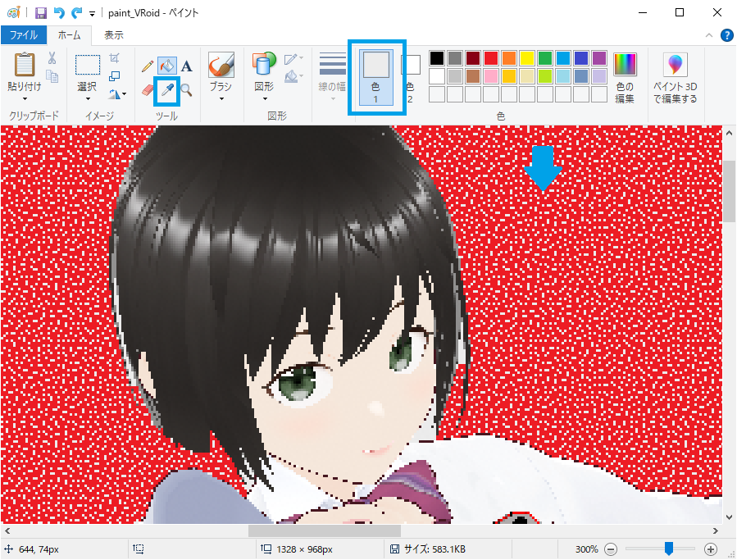The width and height of the screenshot is (737, 560).
Task: Switch to the ホーム tab
Action: (69, 35)
